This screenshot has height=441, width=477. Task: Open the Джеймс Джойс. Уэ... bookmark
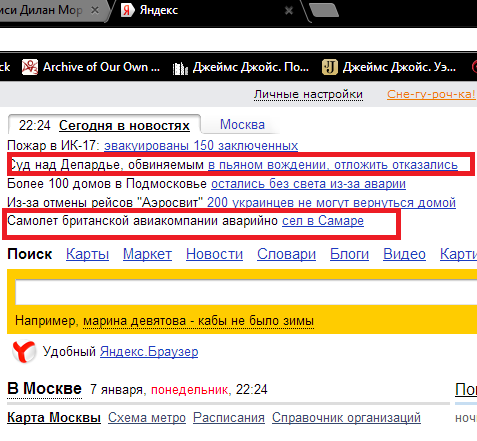[389, 67]
